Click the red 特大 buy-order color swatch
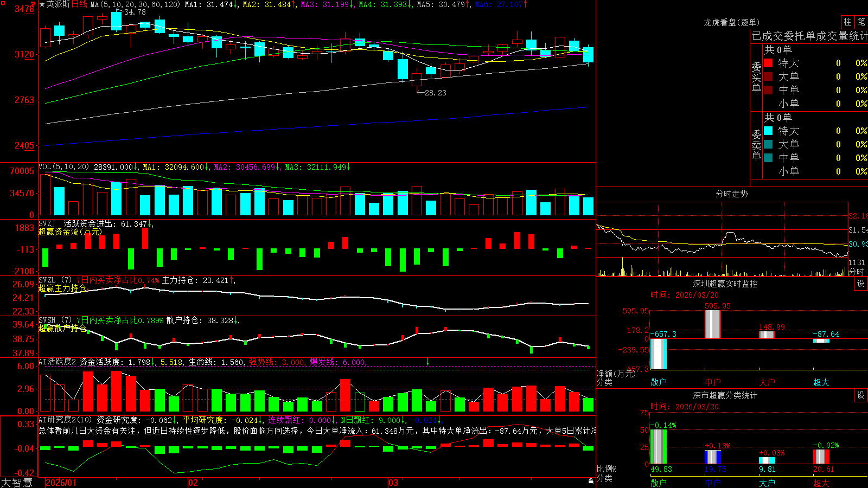 pyautogui.click(x=768, y=63)
